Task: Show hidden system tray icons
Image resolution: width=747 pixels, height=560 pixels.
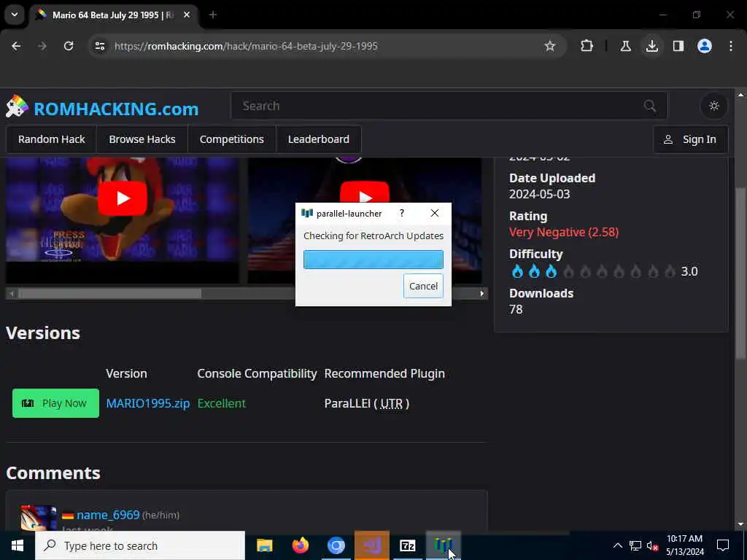Action: [617, 545]
